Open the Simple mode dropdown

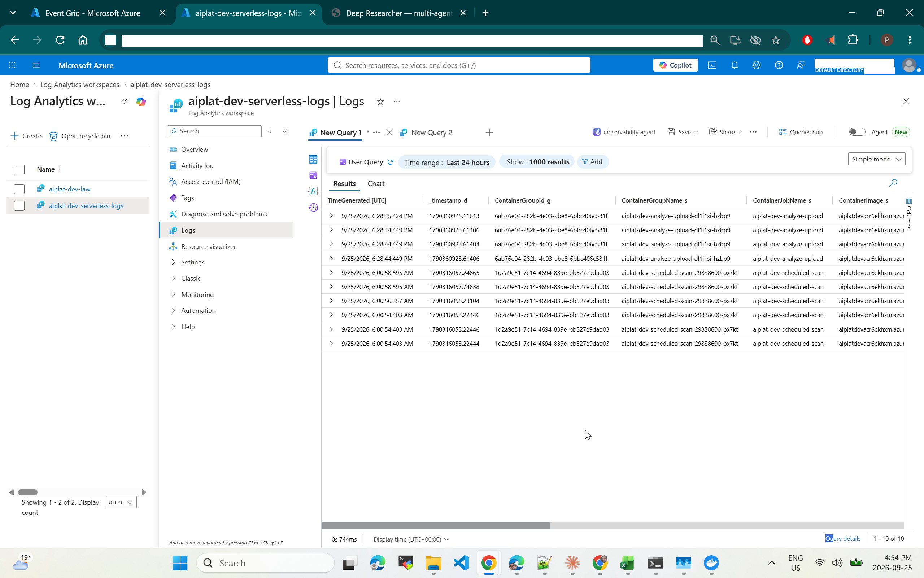click(876, 159)
